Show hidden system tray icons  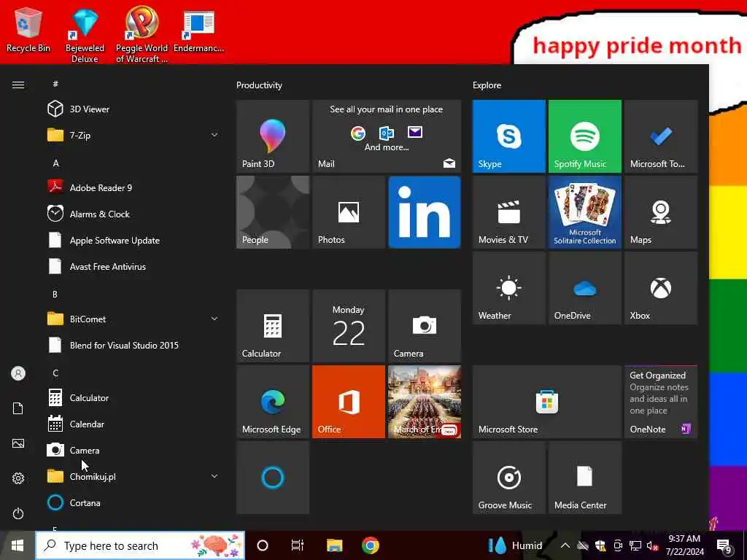pos(565,545)
